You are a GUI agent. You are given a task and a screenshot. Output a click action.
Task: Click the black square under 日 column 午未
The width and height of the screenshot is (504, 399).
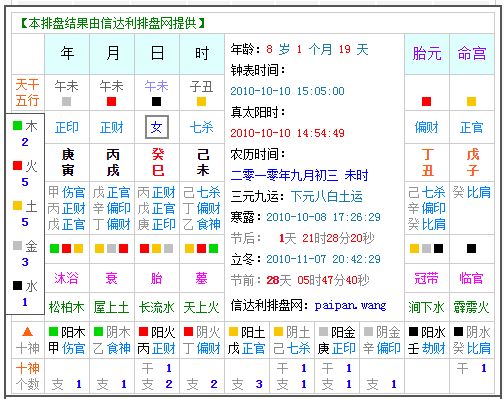pyautogui.click(x=156, y=101)
